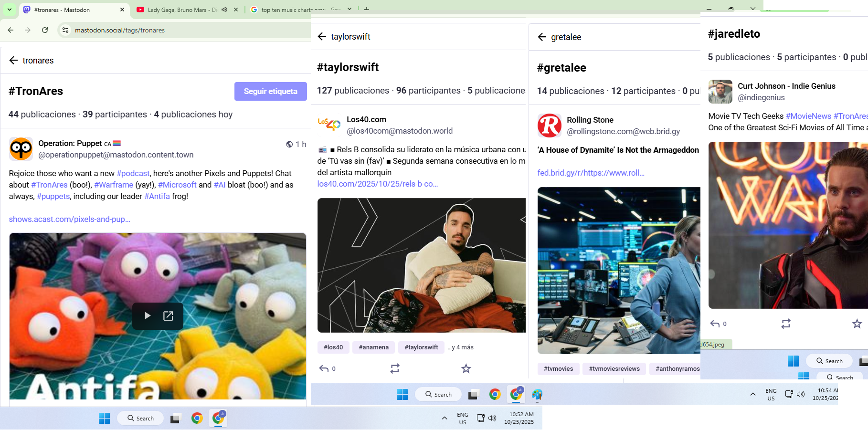Viewport: 868px width, 430px height.
Task: Open the Rolling Stone profile avatar
Action: click(550, 126)
